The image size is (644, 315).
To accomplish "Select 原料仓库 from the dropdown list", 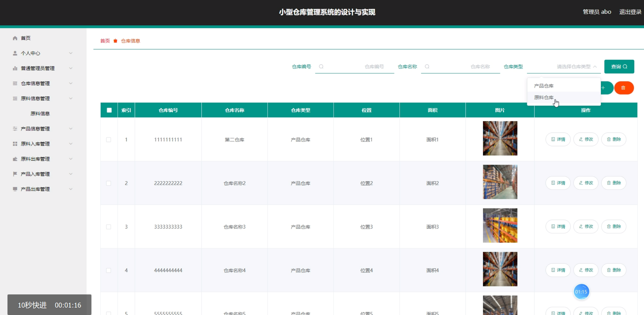I will coord(544,98).
